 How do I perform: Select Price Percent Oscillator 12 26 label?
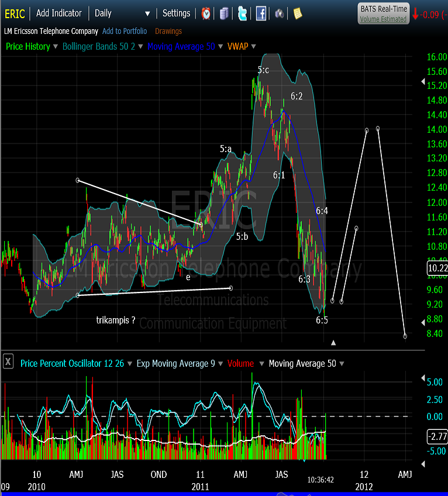pyautogui.click(x=72, y=364)
